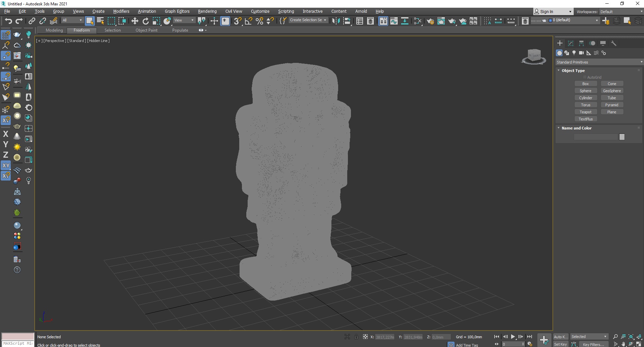644x347 pixels.
Task: Choose the Rectangular Selection Region icon
Action: click(x=111, y=21)
